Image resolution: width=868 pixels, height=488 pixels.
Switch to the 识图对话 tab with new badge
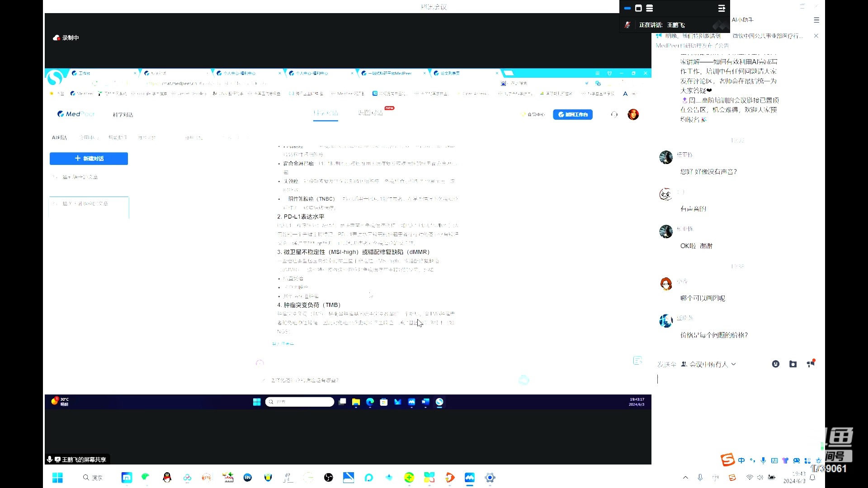coord(370,113)
